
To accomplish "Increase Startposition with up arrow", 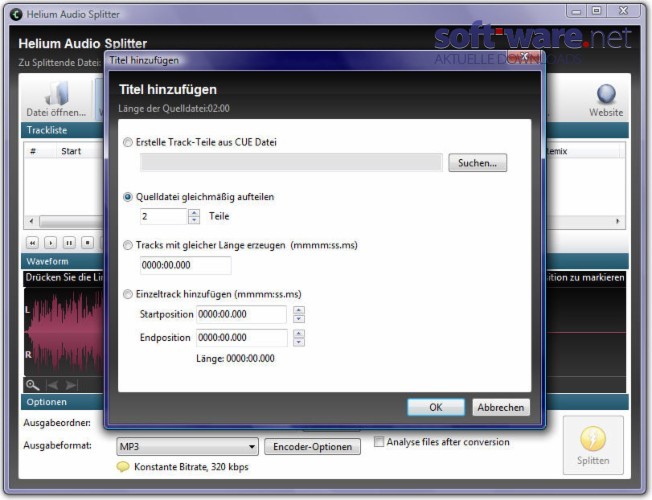I will [299, 310].
